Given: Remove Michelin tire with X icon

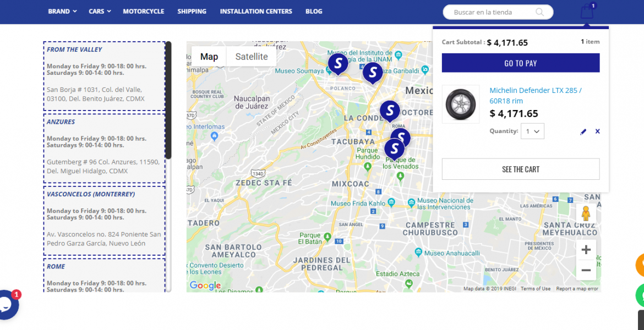Looking at the screenshot, I should click(597, 131).
